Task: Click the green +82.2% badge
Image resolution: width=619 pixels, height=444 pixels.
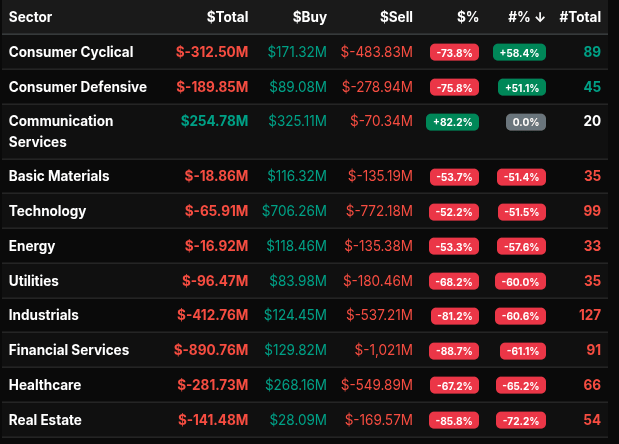Action: point(452,122)
